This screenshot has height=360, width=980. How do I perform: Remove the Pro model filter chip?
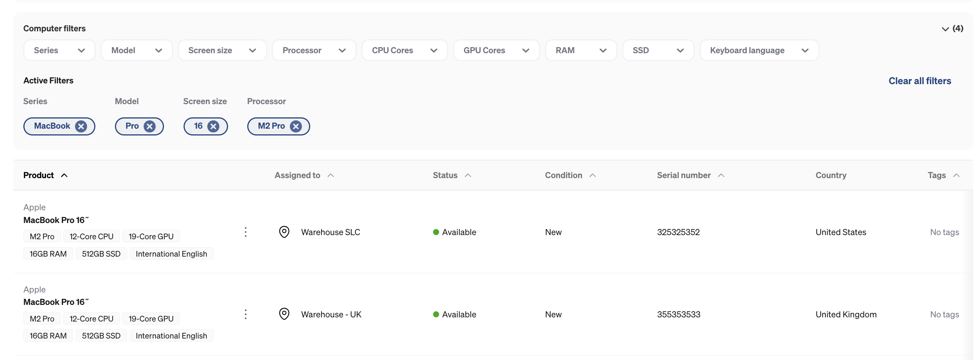[150, 126]
